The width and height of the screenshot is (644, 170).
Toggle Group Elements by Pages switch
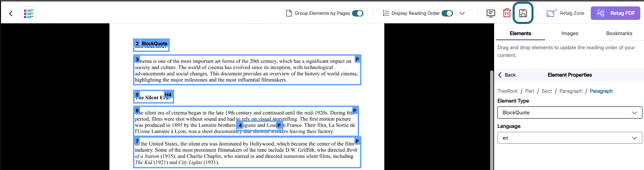point(358,13)
